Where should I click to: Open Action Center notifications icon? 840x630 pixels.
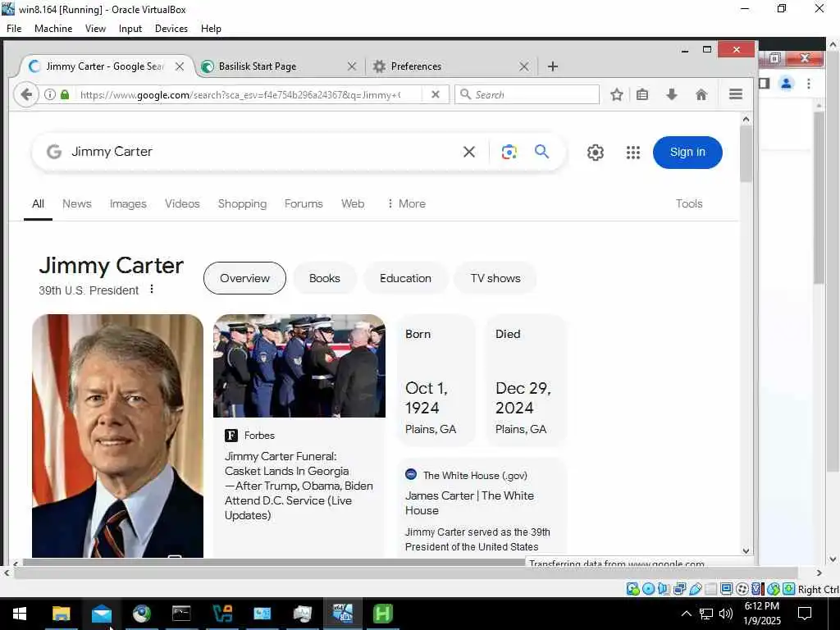click(x=804, y=614)
